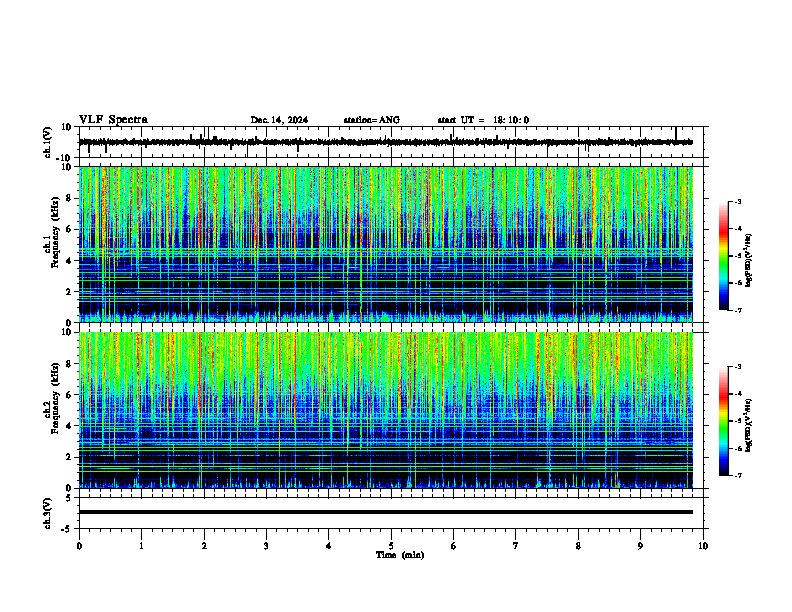The image size is (792, 612).
Task: Click tick label "9" on the Time axis
Action: 640,546
